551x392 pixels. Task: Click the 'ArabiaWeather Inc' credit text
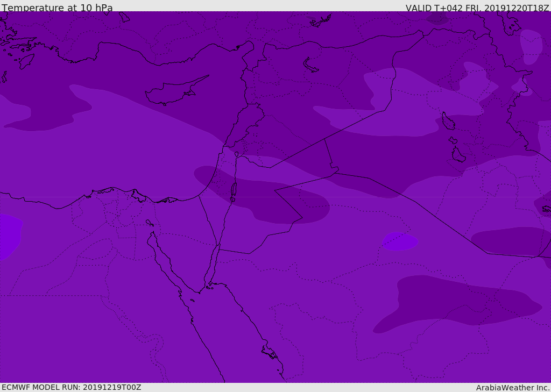(x=513, y=388)
